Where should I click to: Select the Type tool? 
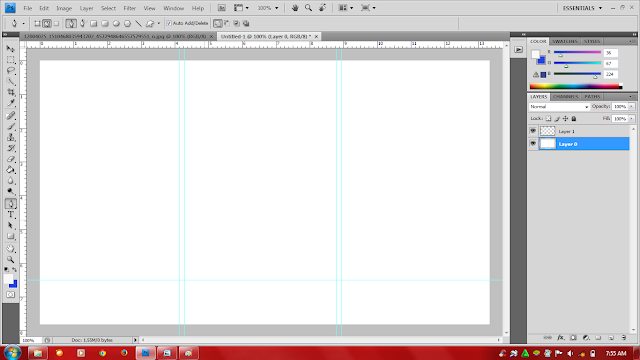pos(11,215)
